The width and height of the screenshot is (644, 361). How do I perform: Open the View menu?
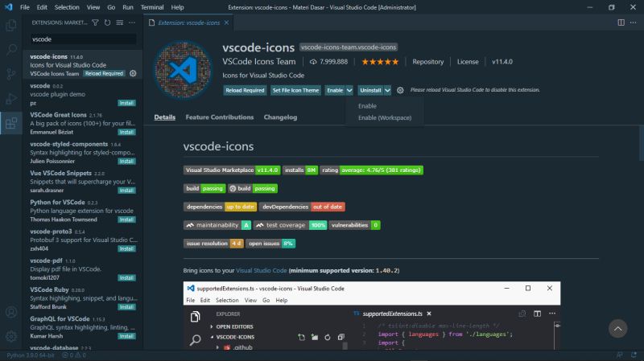click(x=93, y=7)
